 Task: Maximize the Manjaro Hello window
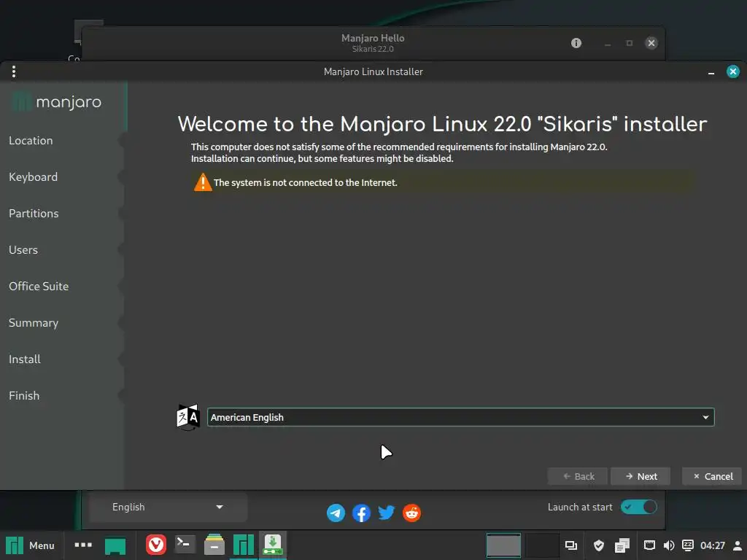(x=630, y=43)
